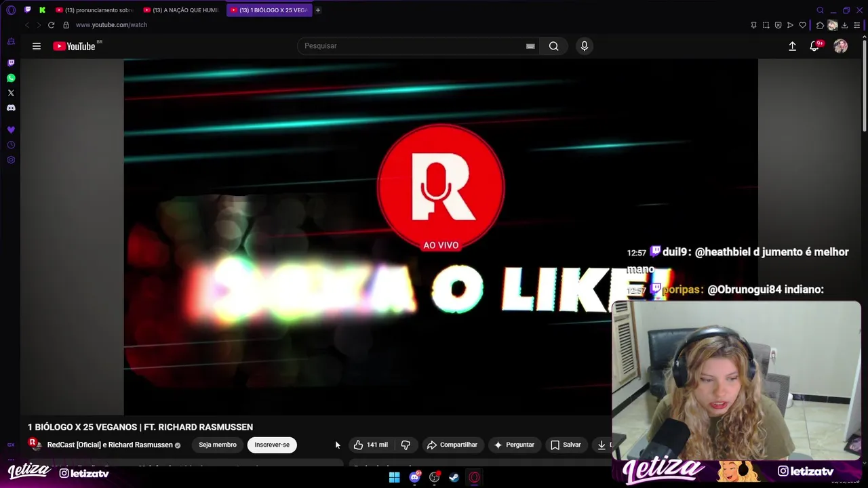This screenshot has height=488, width=868.
Task: Save the video with 'Salvar'
Action: [566, 445]
